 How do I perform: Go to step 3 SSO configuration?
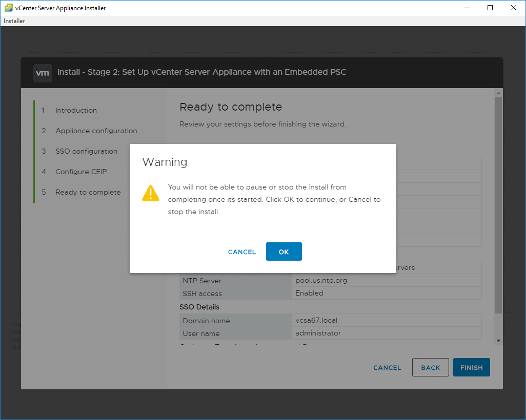click(x=87, y=151)
